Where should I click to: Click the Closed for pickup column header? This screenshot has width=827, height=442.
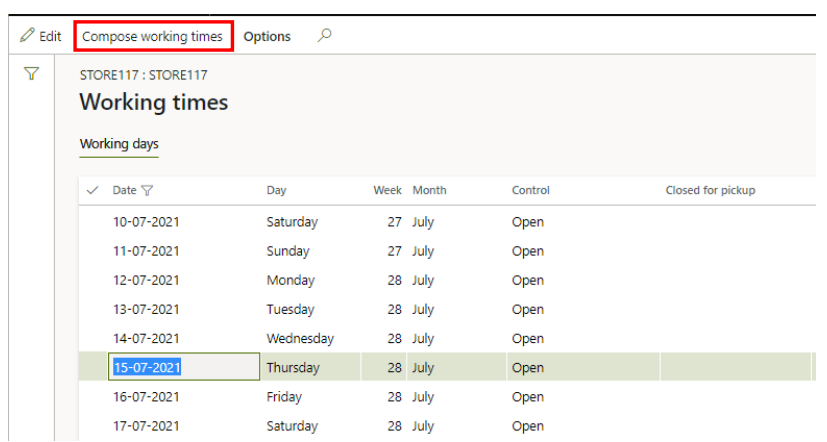[x=710, y=191]
